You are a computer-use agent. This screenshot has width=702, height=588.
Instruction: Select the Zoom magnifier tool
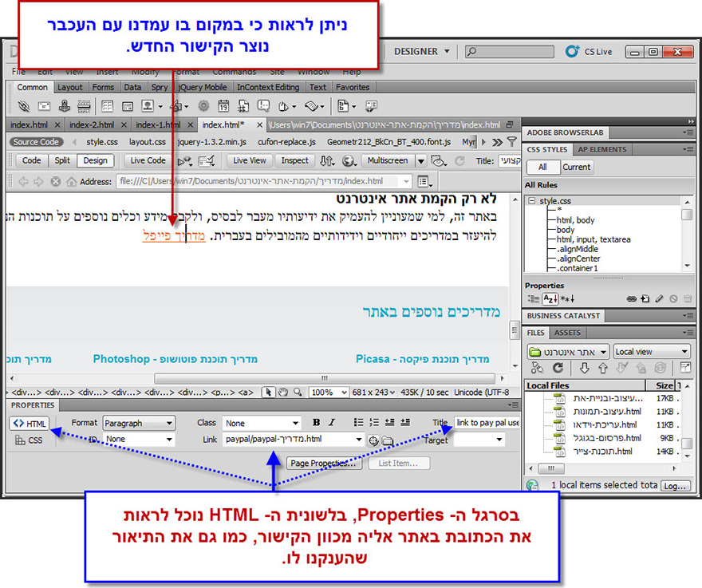[x=298, y=393]
